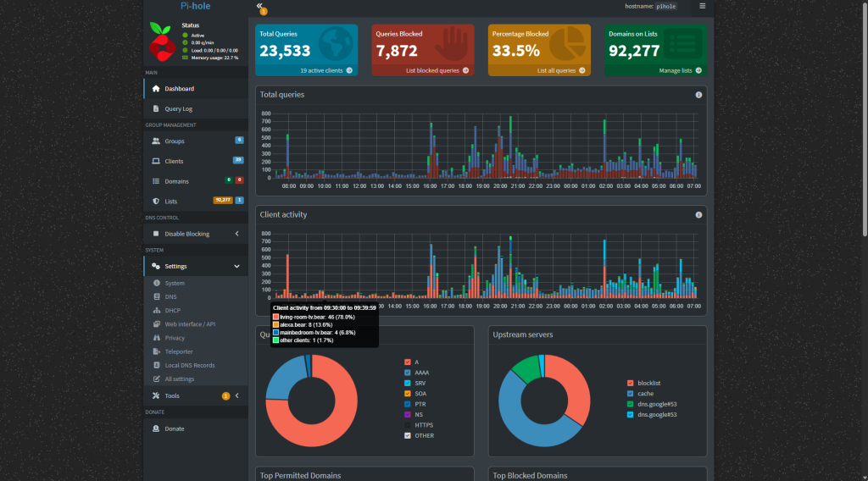Click the Teleporter settings icon
This screenshot has height=481, width=868.
(157, 351)
